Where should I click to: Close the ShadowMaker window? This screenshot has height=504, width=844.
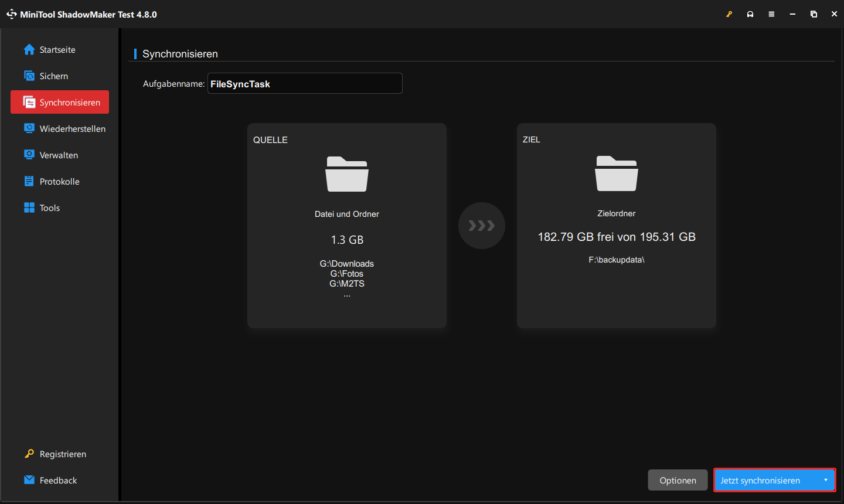[x=834, y=14]
